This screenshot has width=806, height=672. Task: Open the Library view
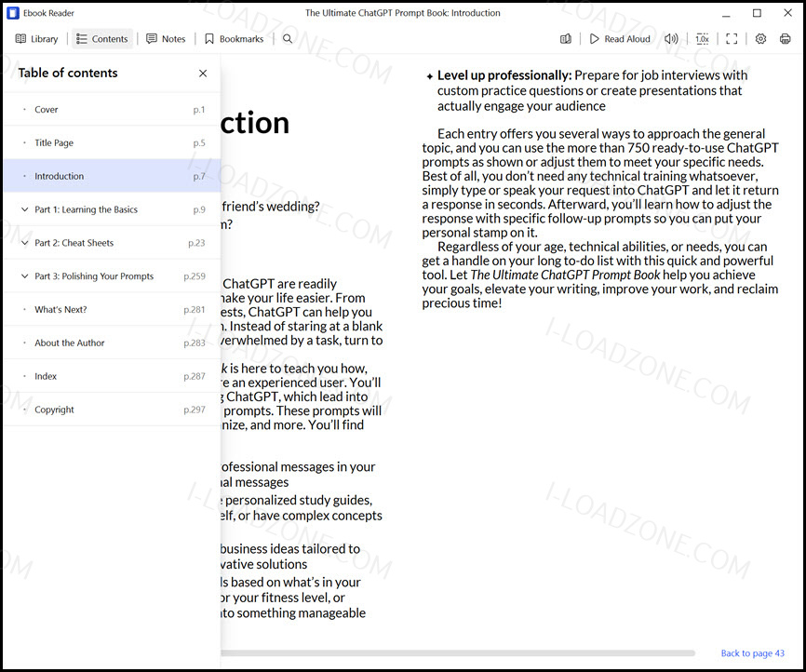pyautogui.click(x=36, y=38)
